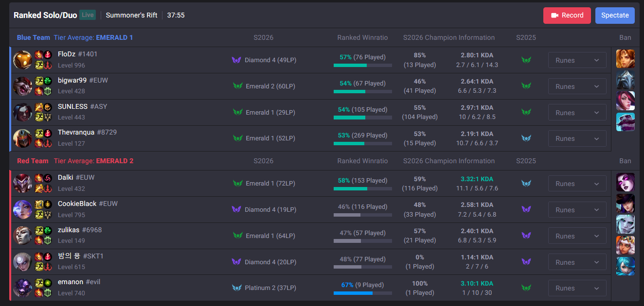Click emanon's 3.10:1 KDA value
The image size is (644, 306).
477,283
